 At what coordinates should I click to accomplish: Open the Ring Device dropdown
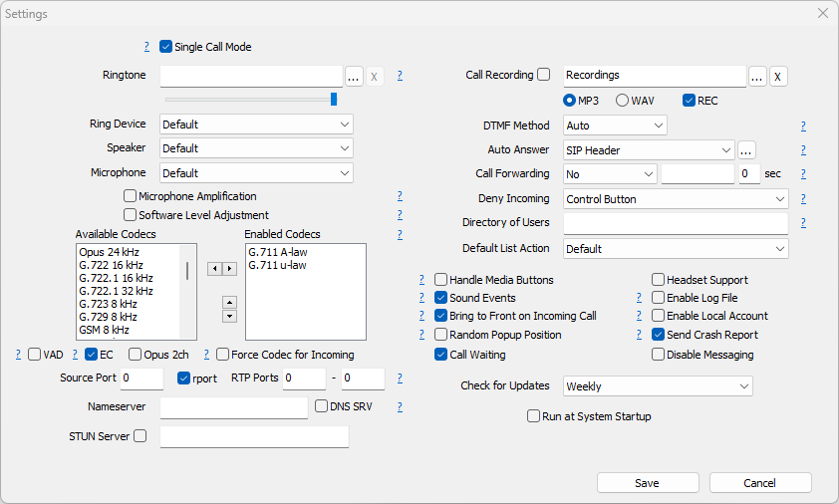pyautogui.click(x=256, y=125)
